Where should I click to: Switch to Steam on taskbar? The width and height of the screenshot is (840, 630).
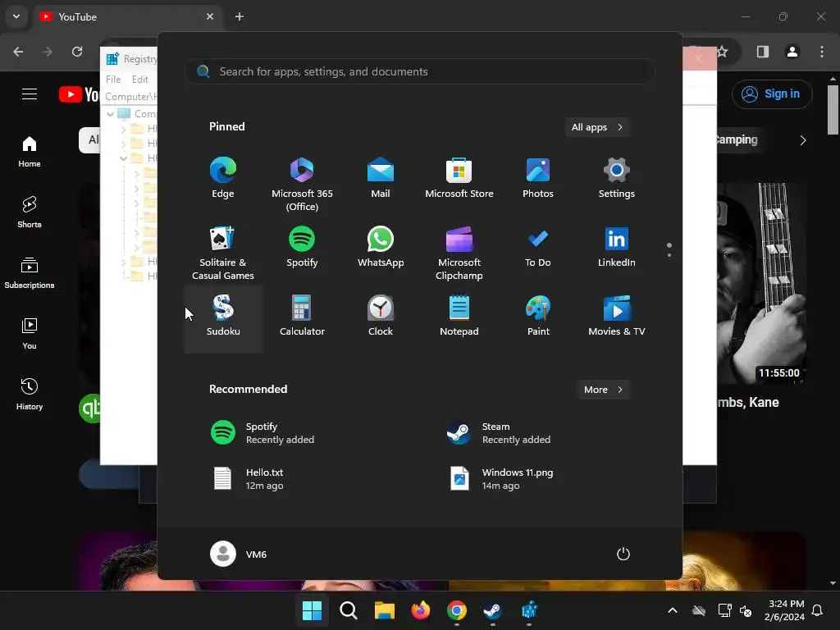pyautogui.click(x=492, y=610)
